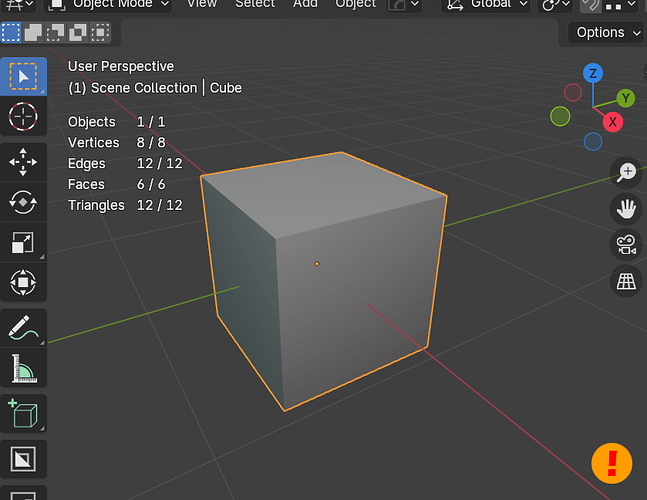
Task: Click the 'Vertices 8 / 8' statistic
Action: tap(116, 142)
